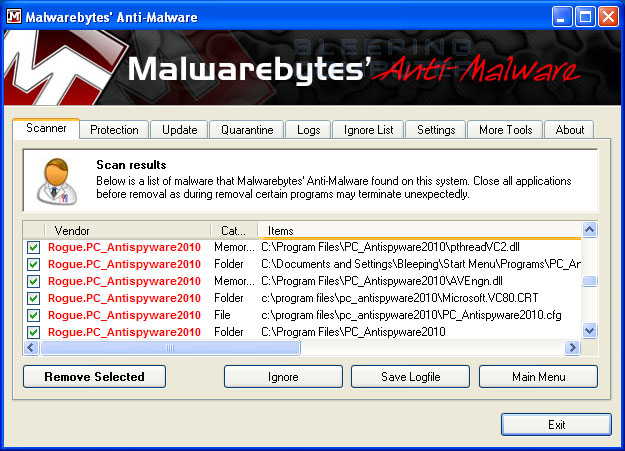Select the PC_Antispyware2010.cfg file path
This screenshot has width=625, height=451.
click(x=411, y=315)
